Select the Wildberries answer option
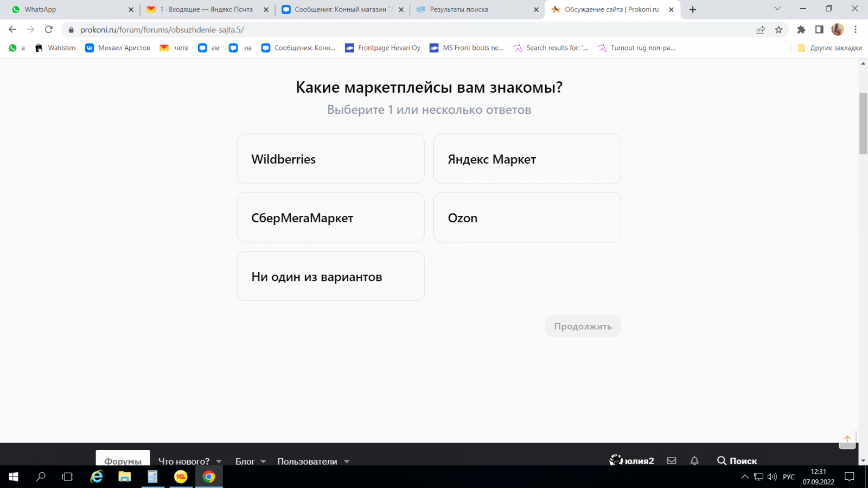The height and width of the screenshot is (488, 868). point(330,159)
